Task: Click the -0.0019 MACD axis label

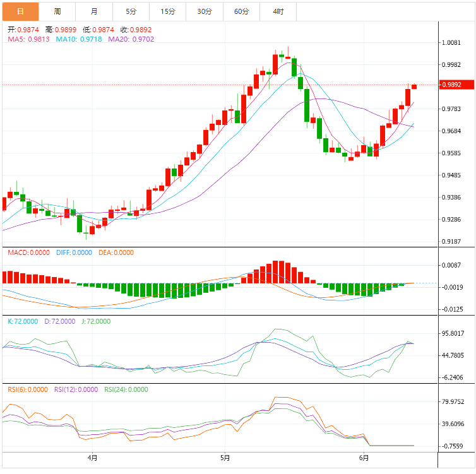Action: (451, 287)
